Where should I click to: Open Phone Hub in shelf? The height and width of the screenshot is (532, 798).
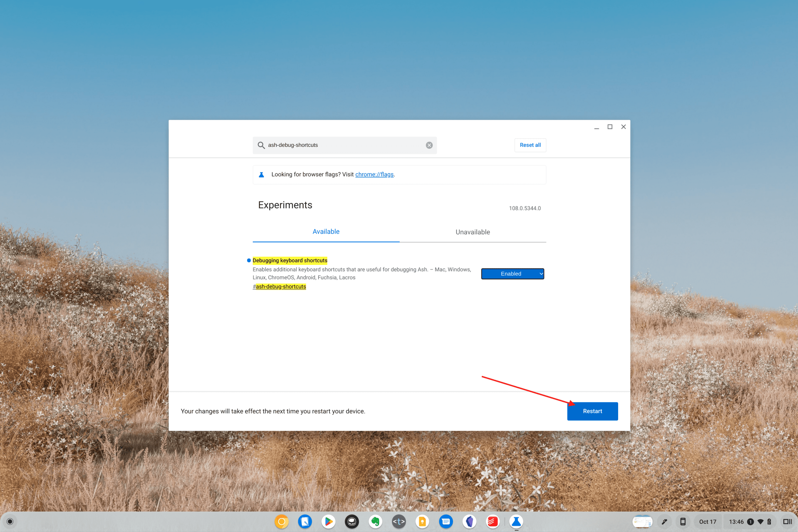pos(683,521)
